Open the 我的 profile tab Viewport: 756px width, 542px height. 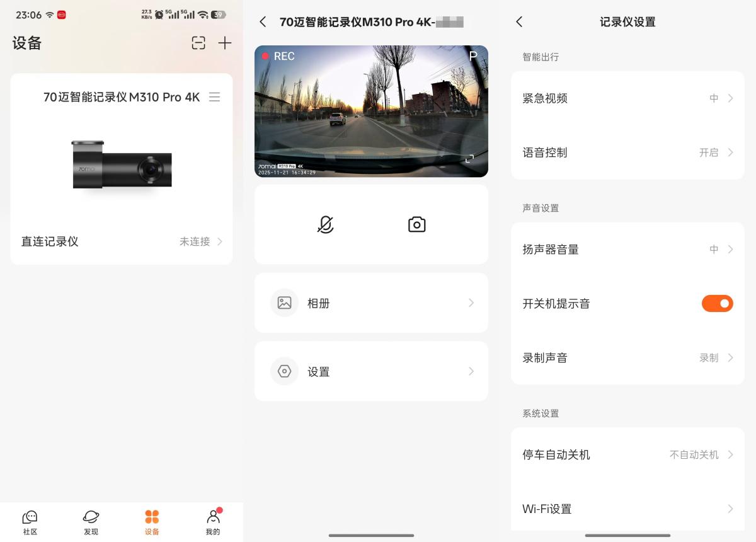pos(213,522)
